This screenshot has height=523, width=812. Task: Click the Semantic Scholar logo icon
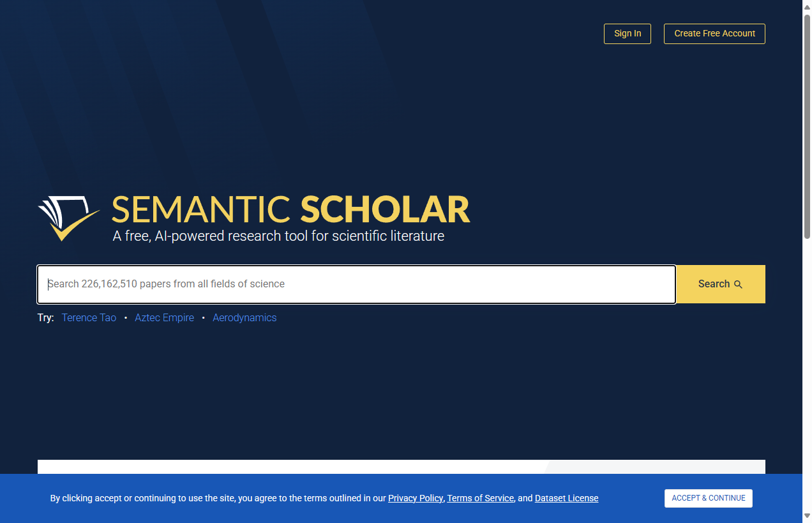click(x=68, y=217)
